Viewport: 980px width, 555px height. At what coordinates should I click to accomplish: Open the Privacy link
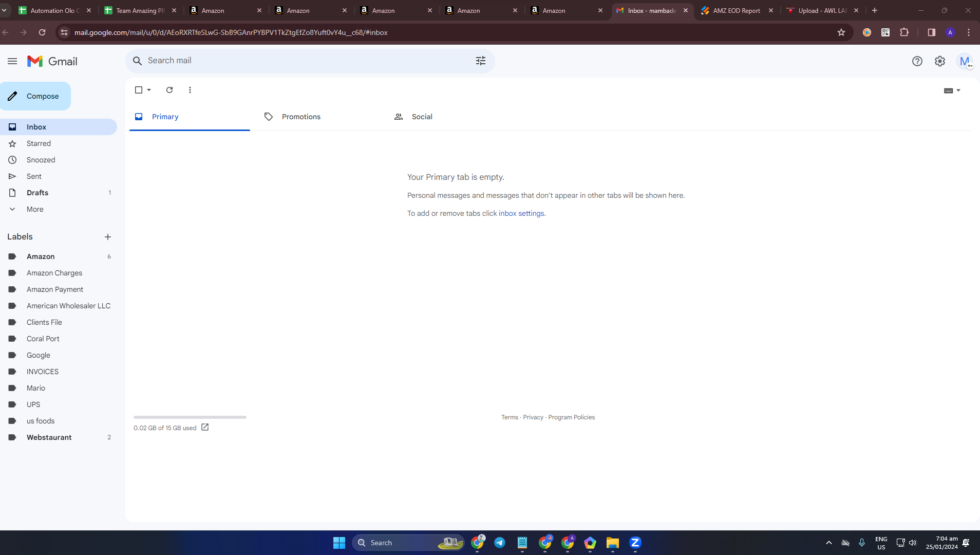(533, 417)
